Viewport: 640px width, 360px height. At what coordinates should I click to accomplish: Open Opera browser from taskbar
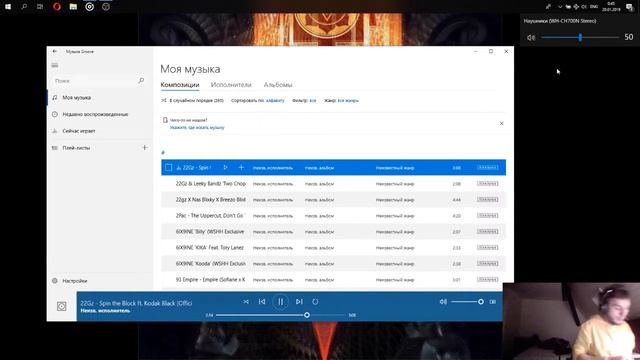(57, 7)
